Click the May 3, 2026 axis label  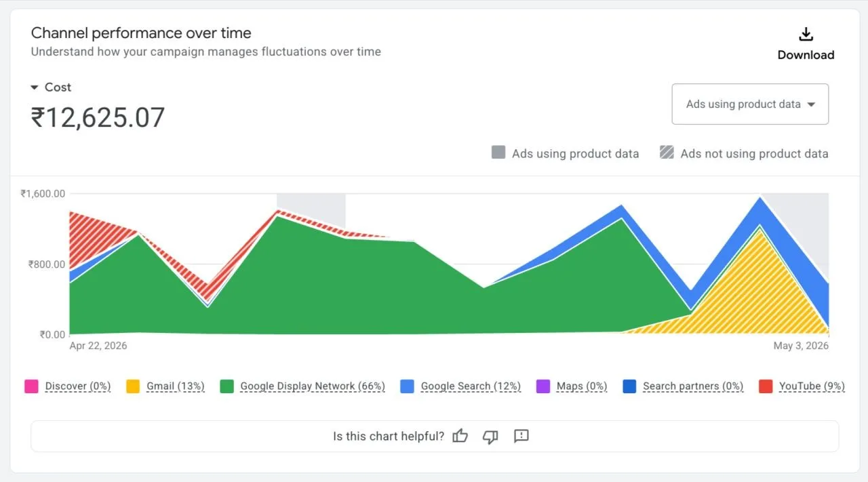point(801,346)
